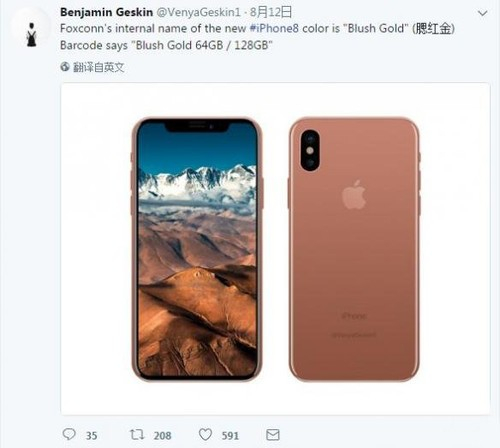This screenshot has width=500, height=448.
Task: Click the envelope direct message icon
Action: [x=273, y=435]
